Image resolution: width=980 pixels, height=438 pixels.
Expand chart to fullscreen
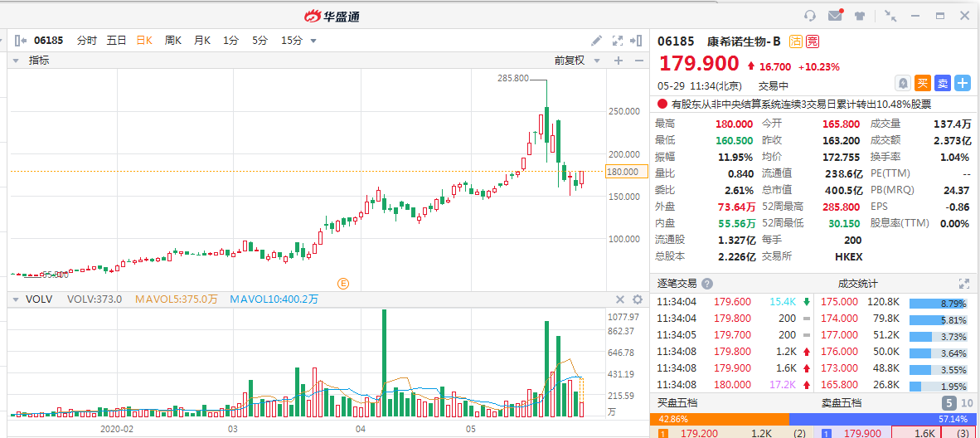click(x=618, y=41)
